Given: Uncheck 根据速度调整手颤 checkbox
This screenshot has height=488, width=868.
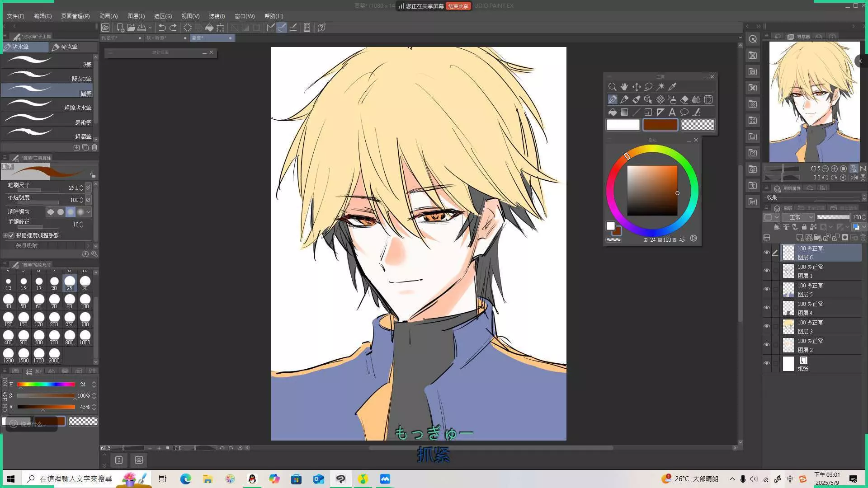Looking at the screenshot, I should 11,235.
